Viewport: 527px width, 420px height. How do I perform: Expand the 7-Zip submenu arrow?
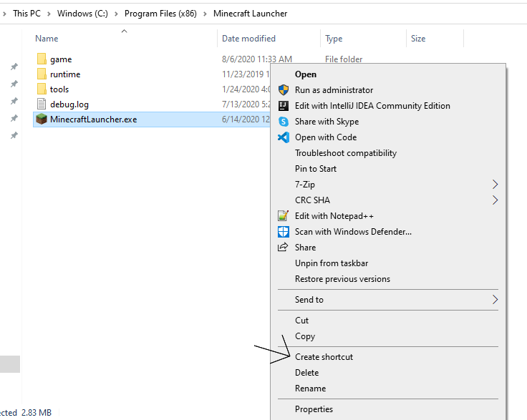495,185
